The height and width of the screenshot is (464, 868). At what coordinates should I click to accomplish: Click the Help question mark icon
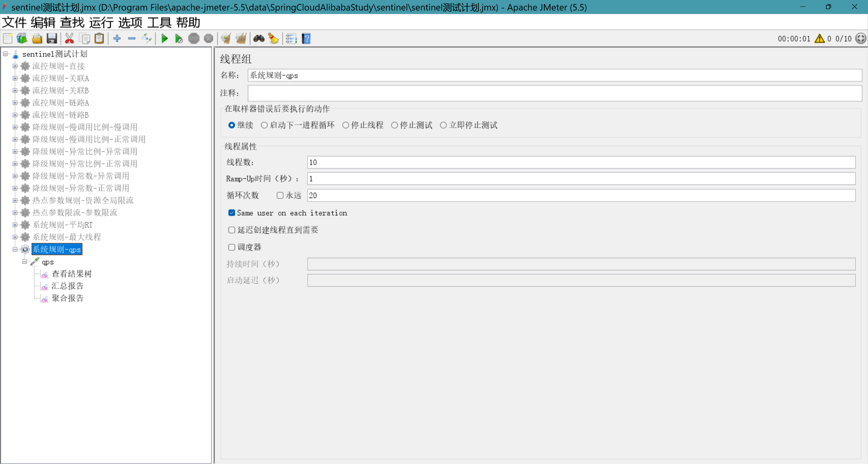point(306,39)
